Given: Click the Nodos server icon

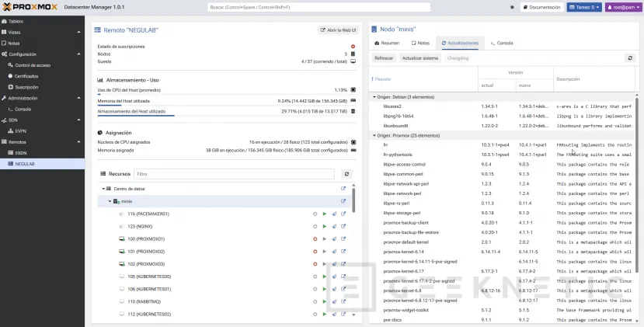Looking at the screenshot, I should [x=353, y=54].
